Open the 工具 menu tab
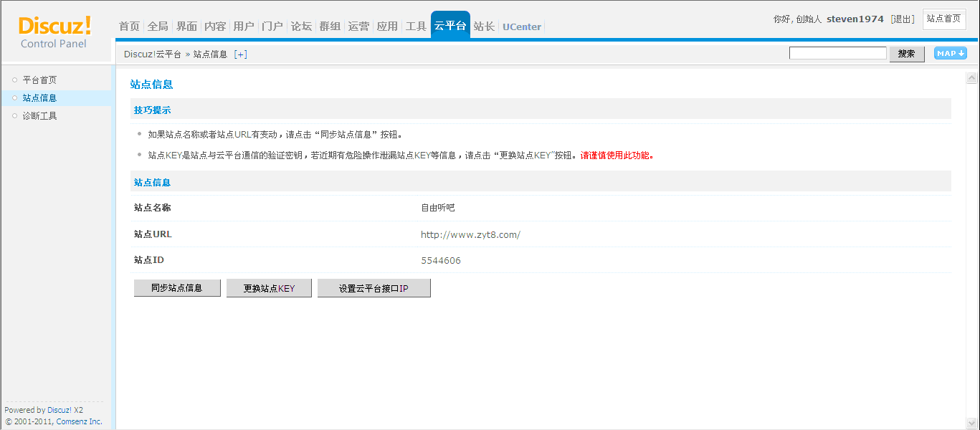The height and width of the screenshot is (430, 980). tap(416, 27)
